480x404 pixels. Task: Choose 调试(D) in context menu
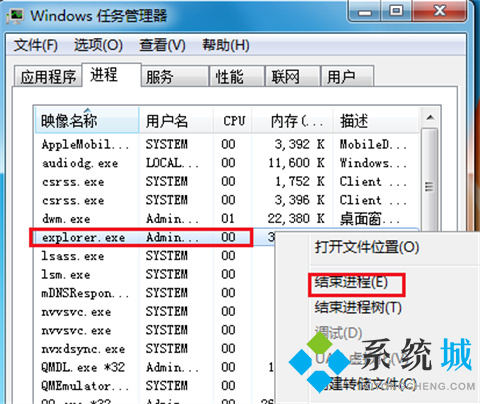point(338,332)
